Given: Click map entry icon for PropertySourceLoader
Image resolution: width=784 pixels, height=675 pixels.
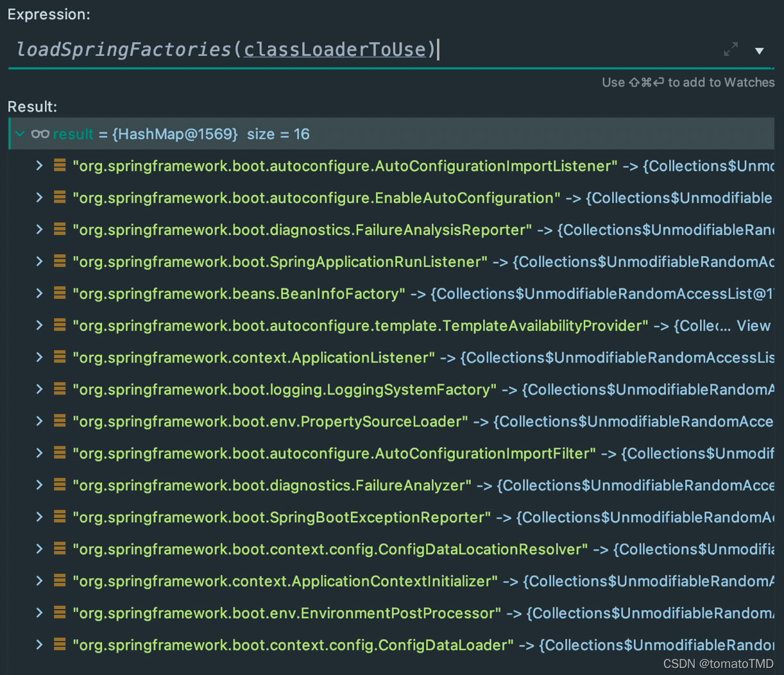Looking at the screenshot, I should (x=60, y=421).
